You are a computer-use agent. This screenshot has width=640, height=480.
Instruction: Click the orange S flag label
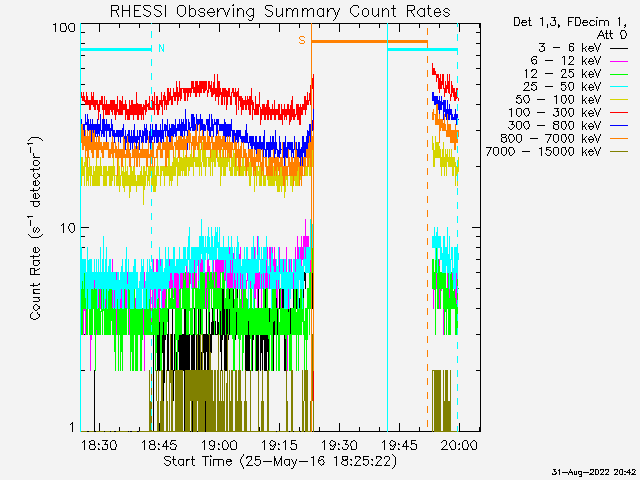[x=301, y=41]
